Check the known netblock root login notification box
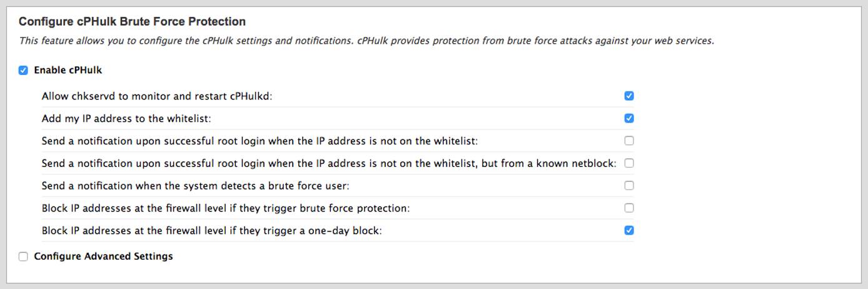The width and height of the screenshot is (868, 289). [629, 163]
